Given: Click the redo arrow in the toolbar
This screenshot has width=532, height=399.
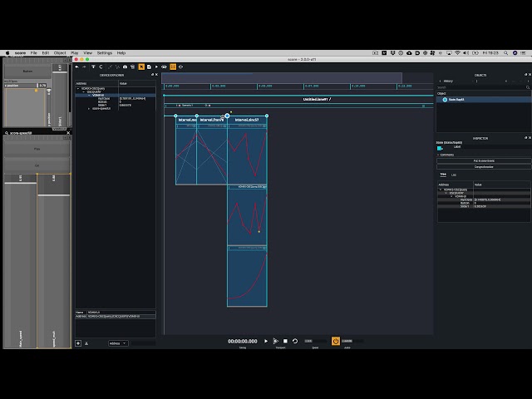Looking at the screenshot, I should pyautogui.click(x=85, y=66).
